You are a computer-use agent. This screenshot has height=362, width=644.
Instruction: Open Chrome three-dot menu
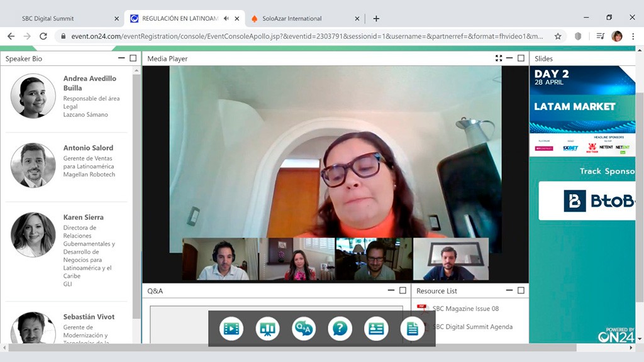pos(633,36)
